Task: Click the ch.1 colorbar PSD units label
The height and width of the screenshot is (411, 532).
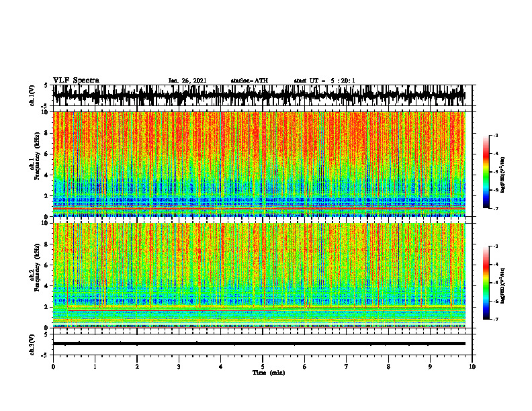Action: pyautogui.click(x=503, y=175)
